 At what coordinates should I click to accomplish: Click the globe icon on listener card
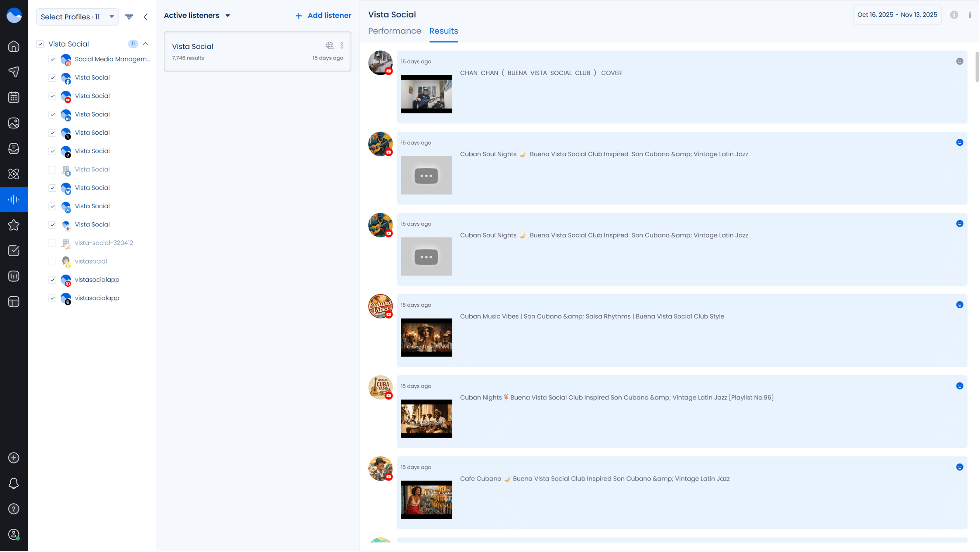[330, 45]
